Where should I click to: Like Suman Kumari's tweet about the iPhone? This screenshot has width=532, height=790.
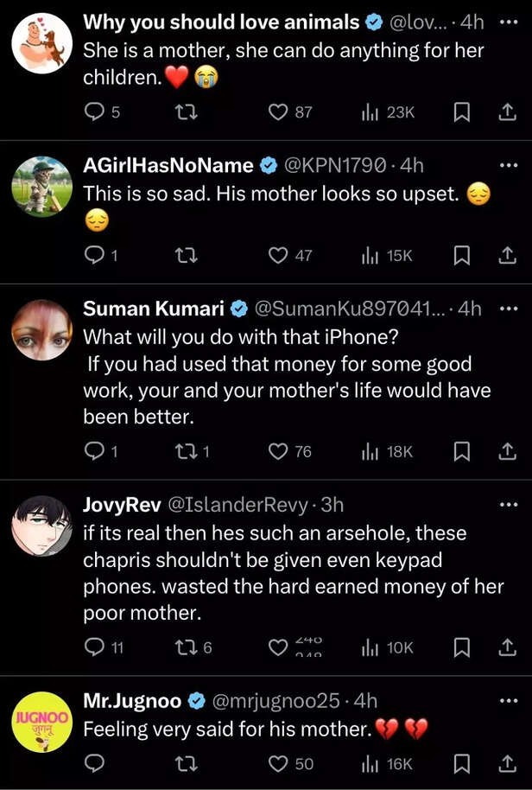coord(278,451)
